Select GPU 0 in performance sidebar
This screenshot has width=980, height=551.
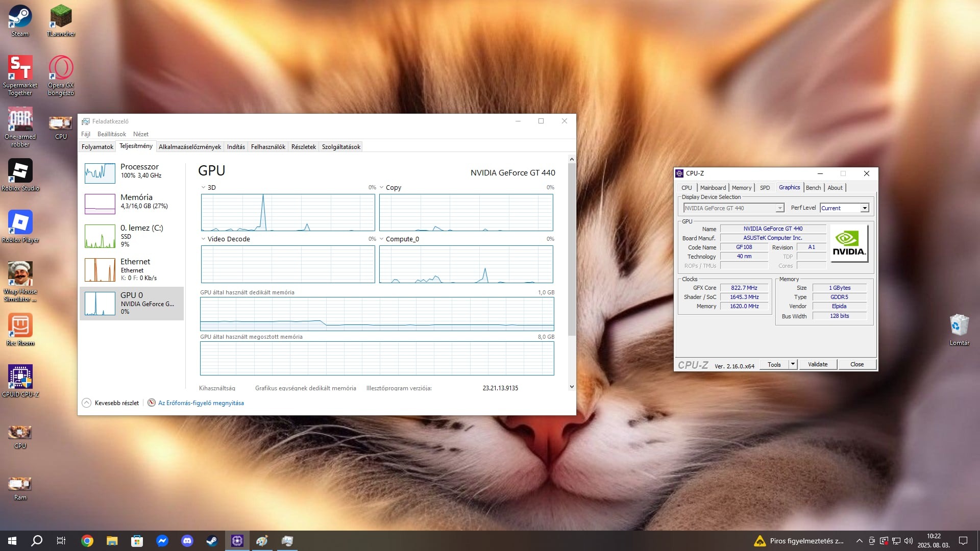point(132,303)
